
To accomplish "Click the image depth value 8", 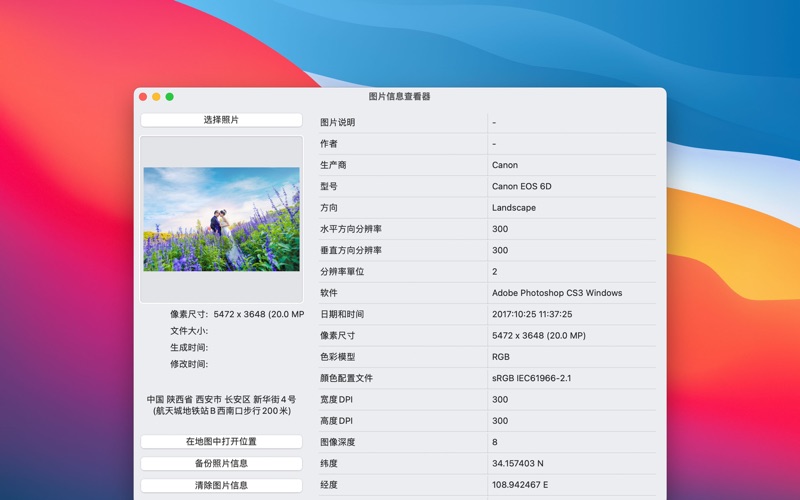I will click(x=494, y=442).
